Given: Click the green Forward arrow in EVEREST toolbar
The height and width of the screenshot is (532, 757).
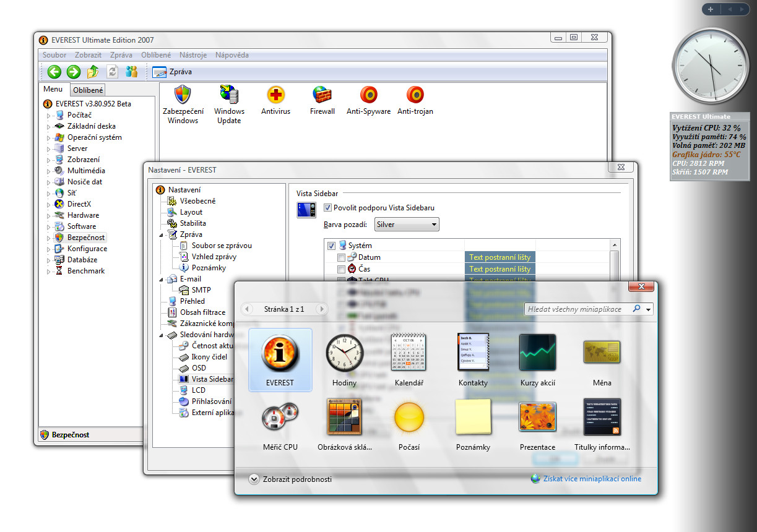Looking at the screenshot, I should (x=74, y=72).
